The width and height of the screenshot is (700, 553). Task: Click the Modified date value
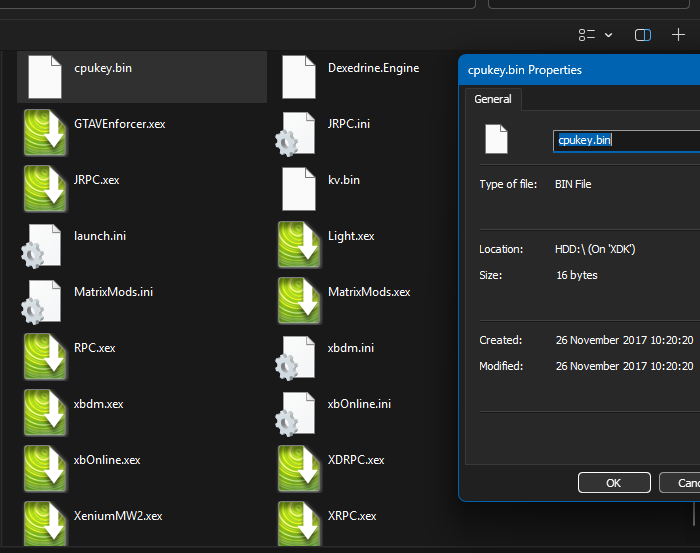pyautogui.click(x=625, y=366)
